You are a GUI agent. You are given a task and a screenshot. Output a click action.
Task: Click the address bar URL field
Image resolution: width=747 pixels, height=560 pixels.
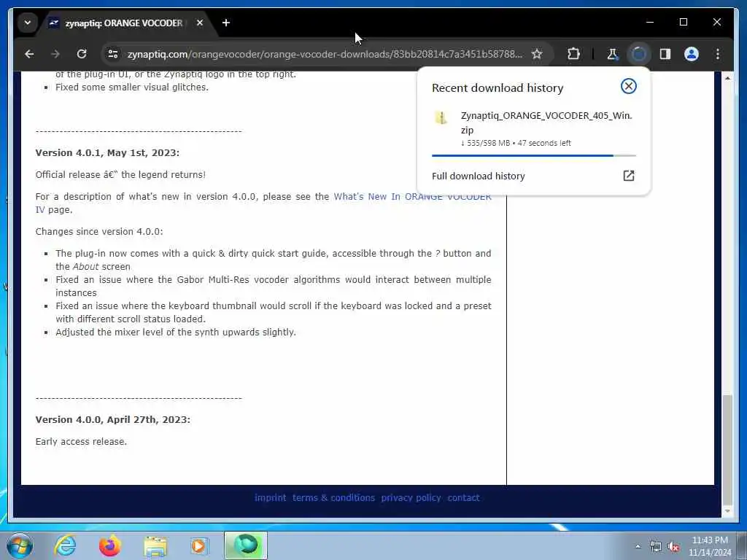[x=325, y=54]
